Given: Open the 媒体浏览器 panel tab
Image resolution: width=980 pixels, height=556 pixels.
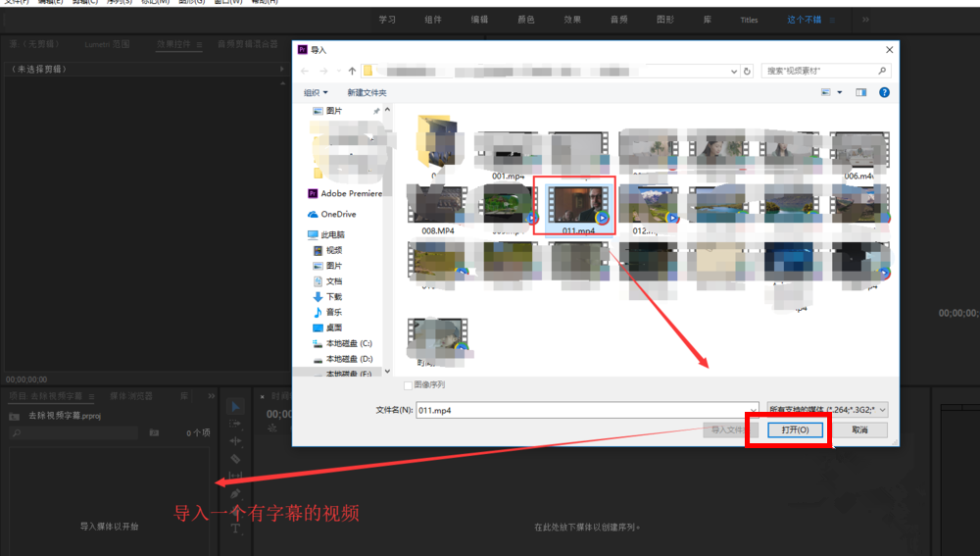Looking at the screenshot, I should (x=131, y=396).
